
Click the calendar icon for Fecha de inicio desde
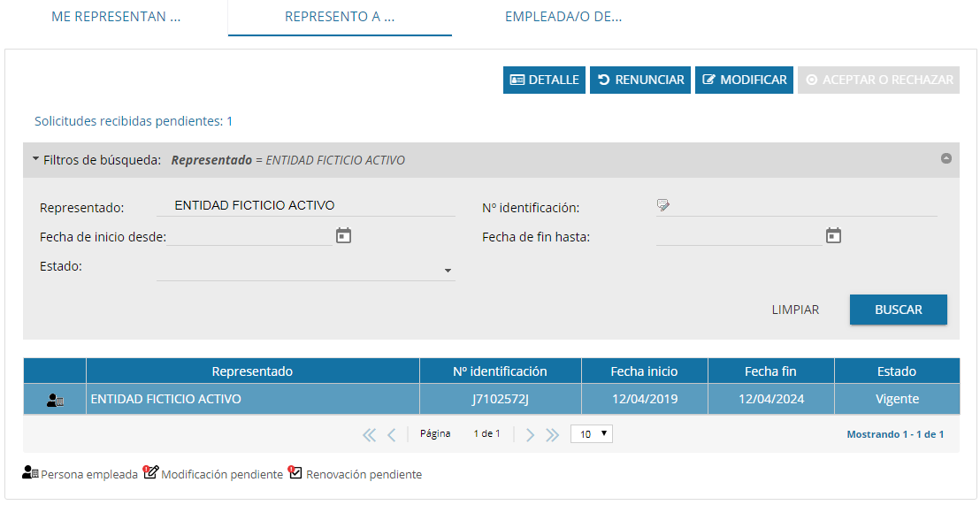click(344, 235)
